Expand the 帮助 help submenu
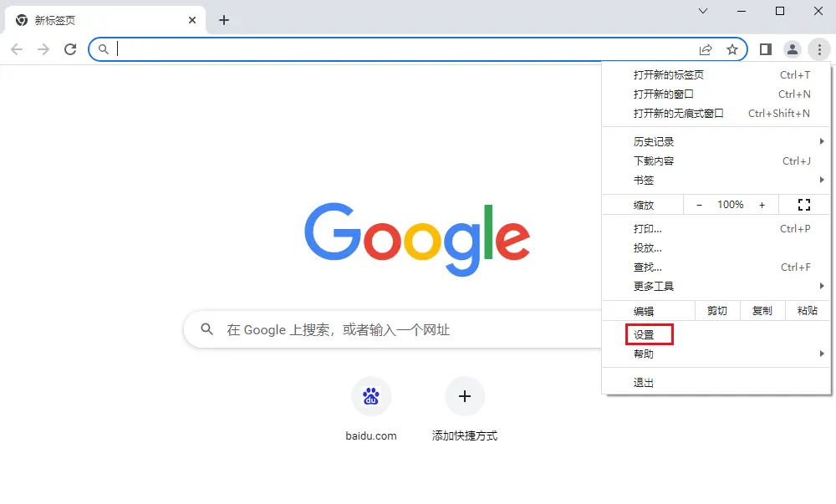 click(x=716, y=354)
